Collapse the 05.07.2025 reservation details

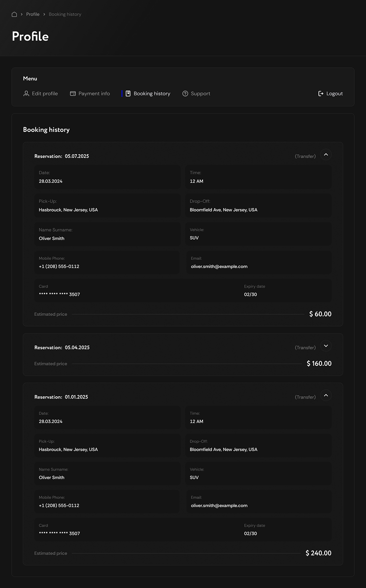point(326,155)
